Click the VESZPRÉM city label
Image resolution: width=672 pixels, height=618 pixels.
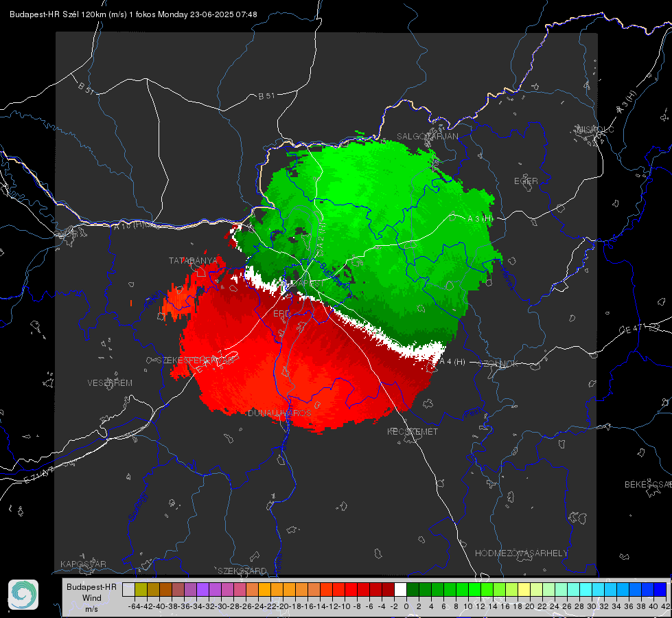[110, 382]
